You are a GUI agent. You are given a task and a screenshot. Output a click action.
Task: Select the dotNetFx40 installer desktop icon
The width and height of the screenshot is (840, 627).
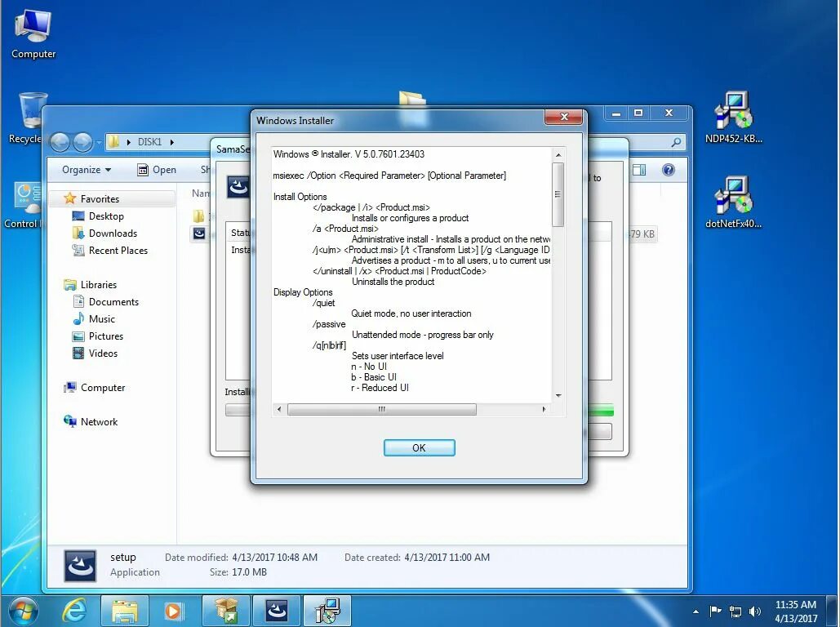(x=733, y=202)
